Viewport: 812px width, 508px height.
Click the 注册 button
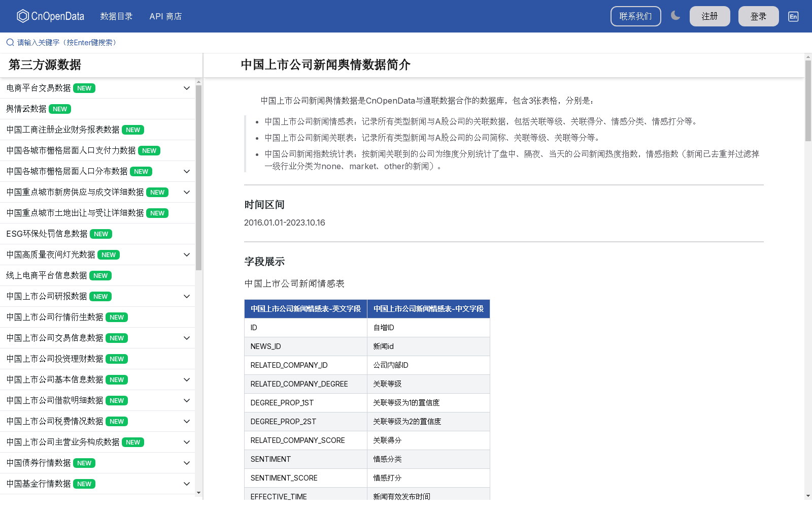pos(709,16)
